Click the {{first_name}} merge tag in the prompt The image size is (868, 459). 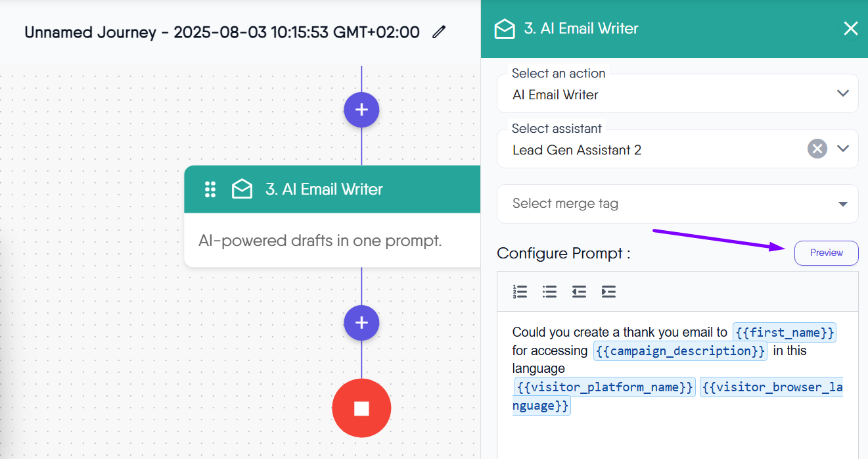[x=785, y=333]
